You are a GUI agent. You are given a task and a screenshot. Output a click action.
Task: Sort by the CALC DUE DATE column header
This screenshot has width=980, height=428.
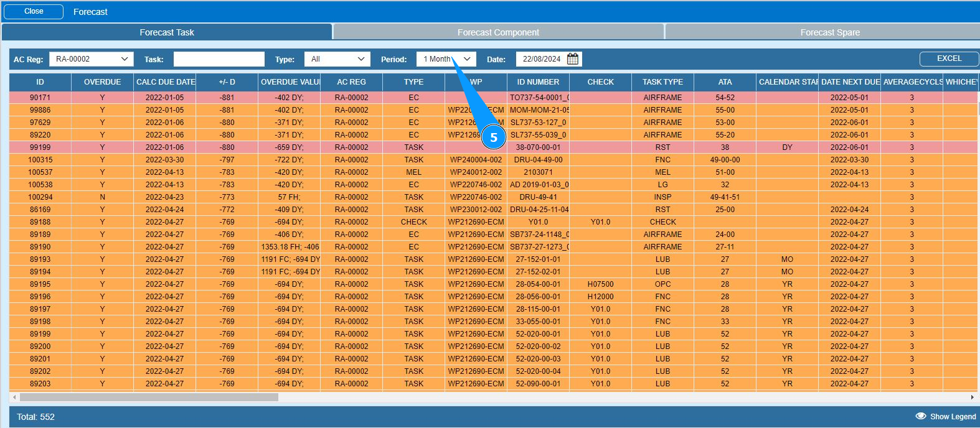tap(165, 82)
